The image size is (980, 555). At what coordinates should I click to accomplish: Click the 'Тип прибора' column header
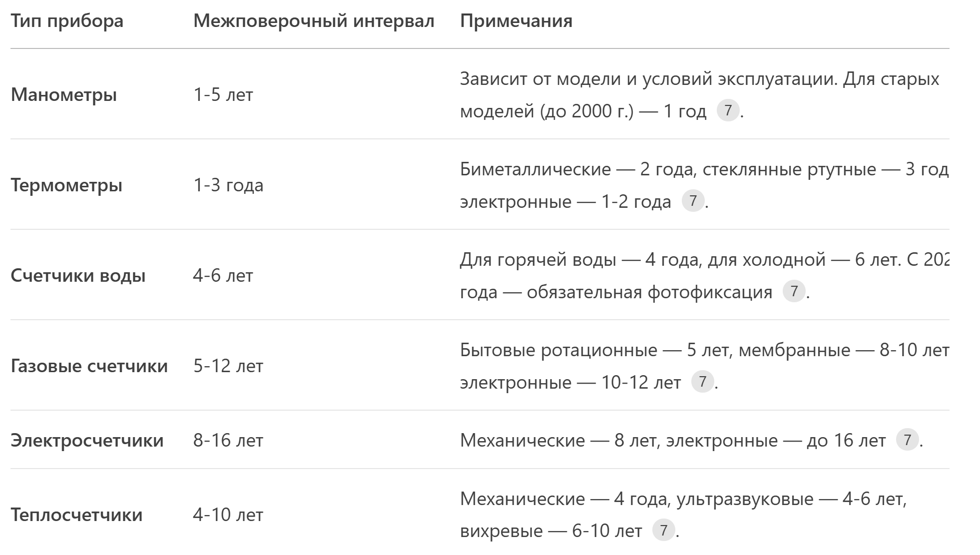[67, 21]
